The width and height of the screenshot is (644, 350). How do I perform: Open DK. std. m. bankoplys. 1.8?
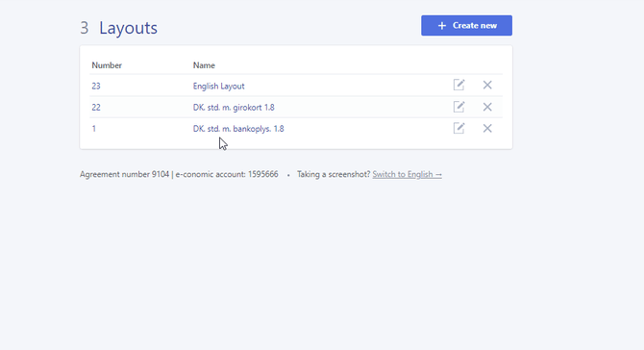coord(238,129)
